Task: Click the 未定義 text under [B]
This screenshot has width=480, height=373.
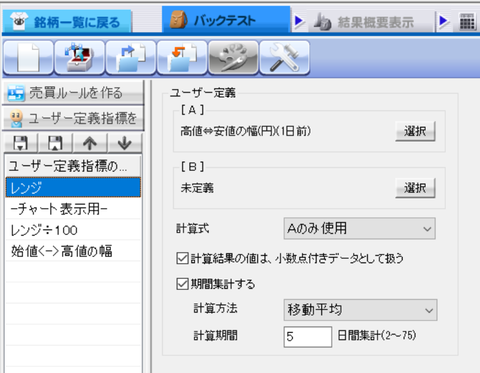Action: [x=197, y=188]
